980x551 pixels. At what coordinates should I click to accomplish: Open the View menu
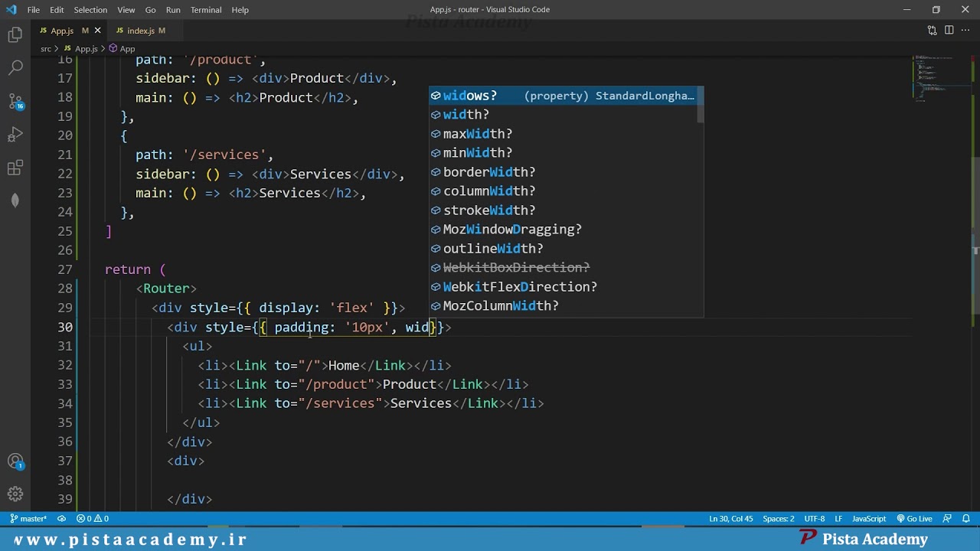click(x=126, y=10)
